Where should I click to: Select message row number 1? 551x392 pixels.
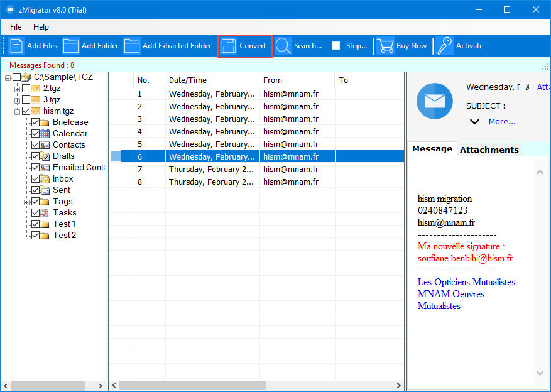[x=256, y=94]
